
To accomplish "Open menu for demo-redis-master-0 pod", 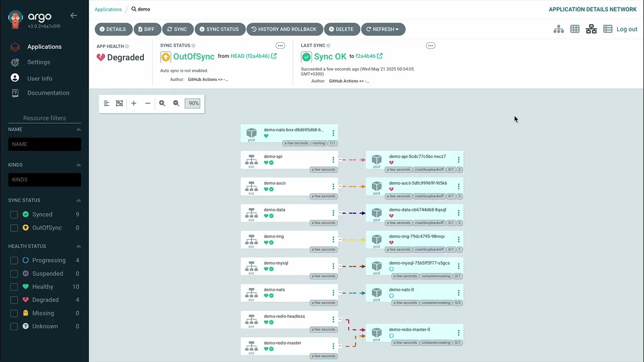I will (x=458, y=333).
